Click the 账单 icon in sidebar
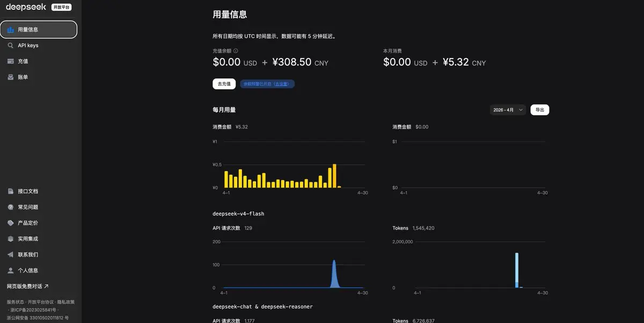 click(11, 77)
